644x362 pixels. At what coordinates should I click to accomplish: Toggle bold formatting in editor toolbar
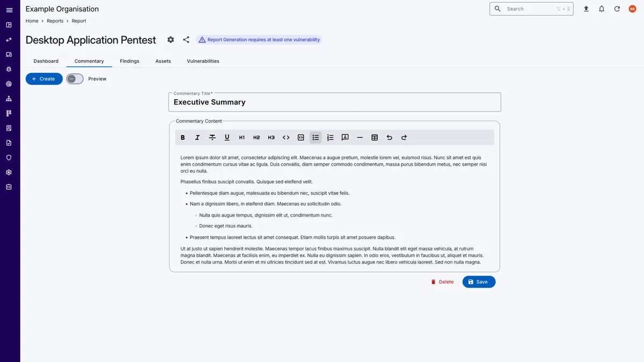tap(182, 138)
